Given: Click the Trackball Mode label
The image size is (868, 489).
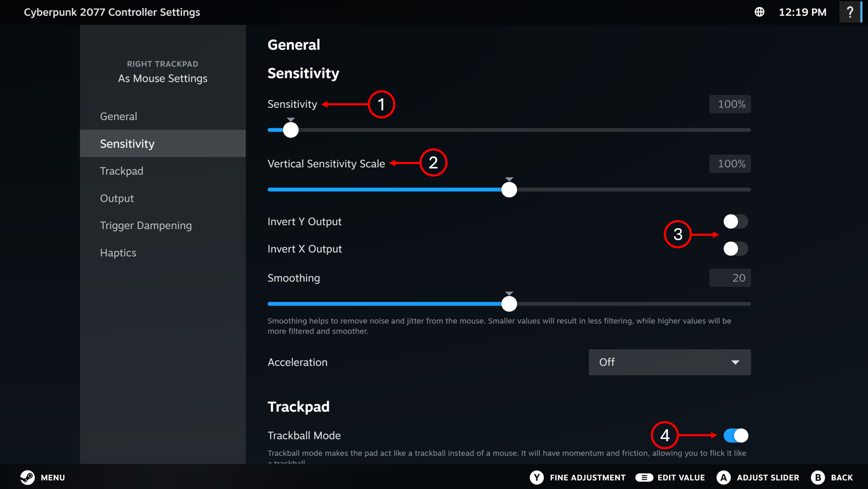Looking at the screenshot, I should pos(304,436).
